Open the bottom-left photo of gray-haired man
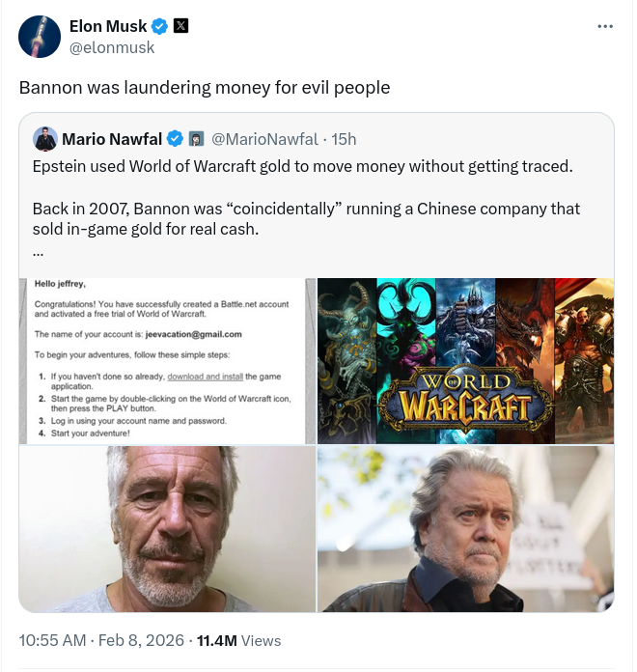 pos(168,529)
